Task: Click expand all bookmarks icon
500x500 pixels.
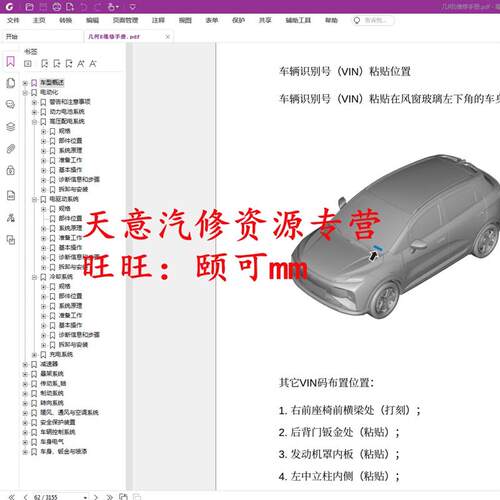Action: pyautogui.click(x=28, y=63)
